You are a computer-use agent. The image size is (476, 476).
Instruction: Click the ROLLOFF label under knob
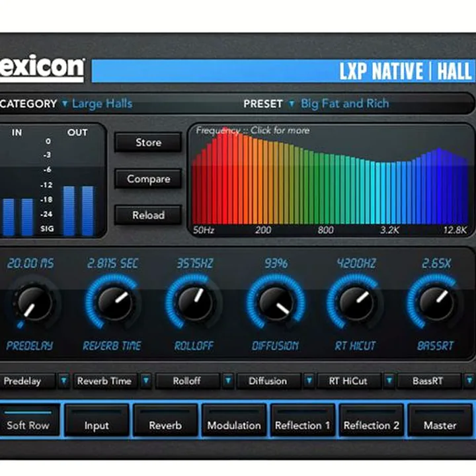click(194, 346)
